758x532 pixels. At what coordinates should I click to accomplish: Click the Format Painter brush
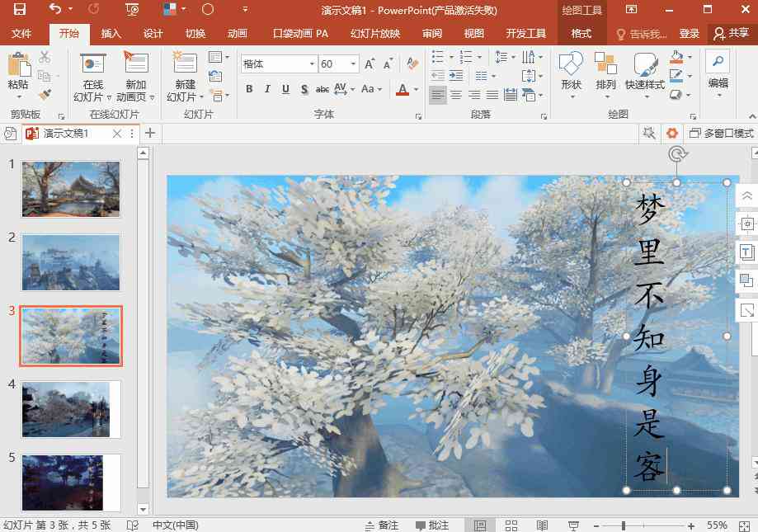pos(45,94)
